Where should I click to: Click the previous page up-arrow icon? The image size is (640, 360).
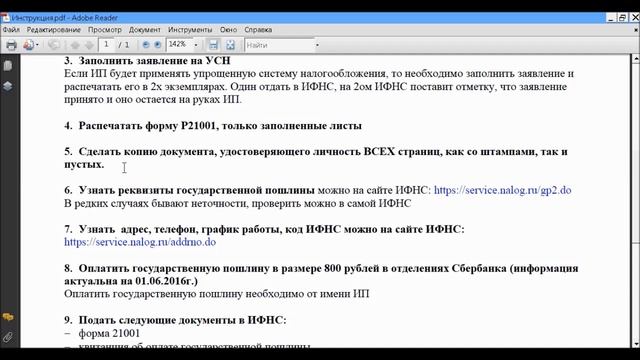(x=75, y=45)
